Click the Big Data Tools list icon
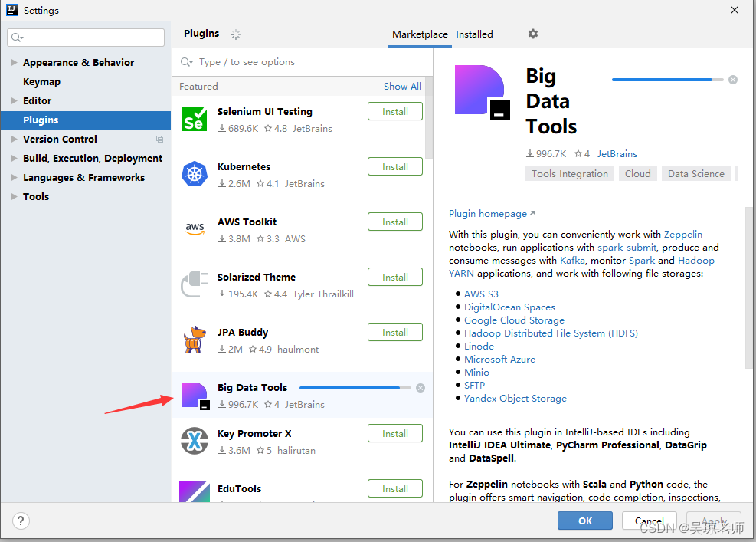 pyautogui.click(x=195, y=396)
